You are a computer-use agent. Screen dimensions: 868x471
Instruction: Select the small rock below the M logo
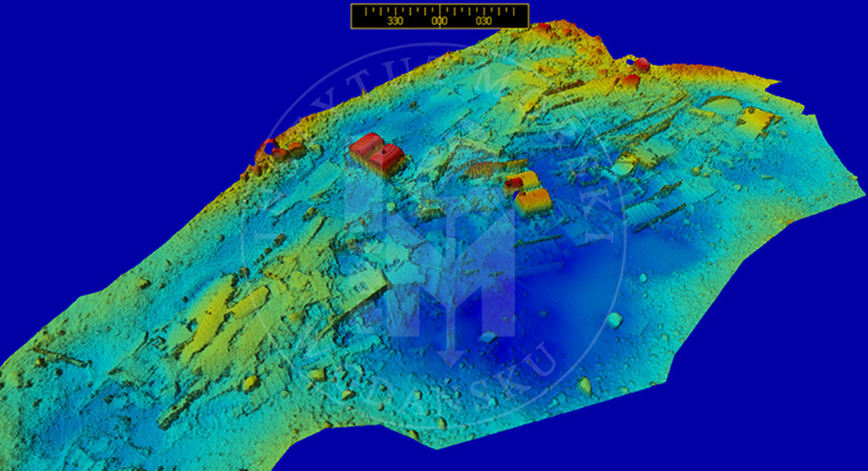click(487, 337)
